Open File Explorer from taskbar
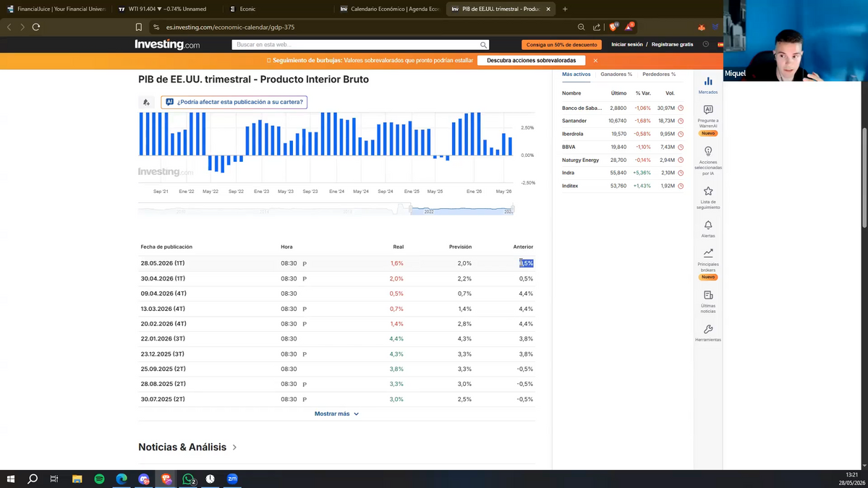The image size is (868, 488). pos(77,479)
